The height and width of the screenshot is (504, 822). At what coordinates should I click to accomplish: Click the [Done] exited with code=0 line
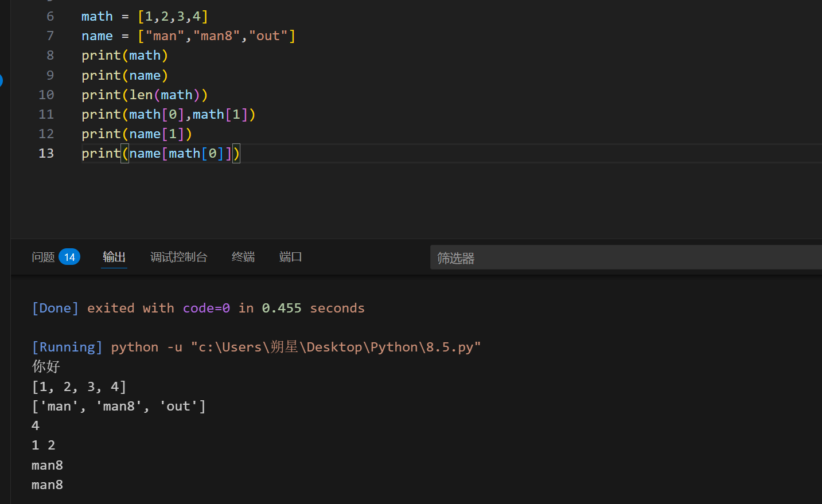[198, 308]
